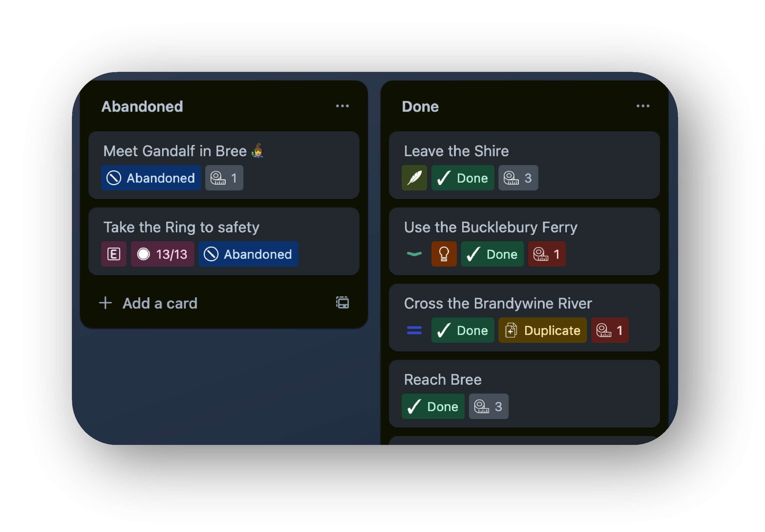The height and width of the screenshot is (532, 765).
Task: Click blue priority icon on Brandywine River card
Action: (x=414, y=330)
